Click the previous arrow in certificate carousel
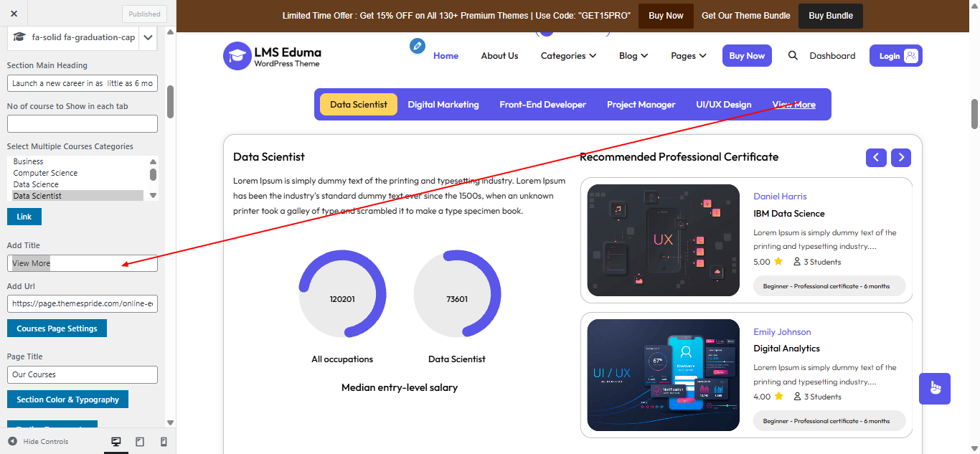 tap(876, 158)
